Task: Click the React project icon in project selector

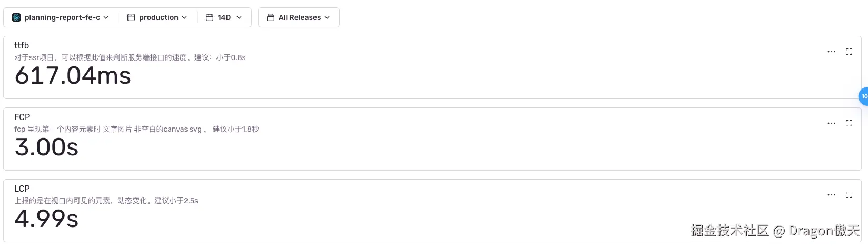Action: (16, 17)
